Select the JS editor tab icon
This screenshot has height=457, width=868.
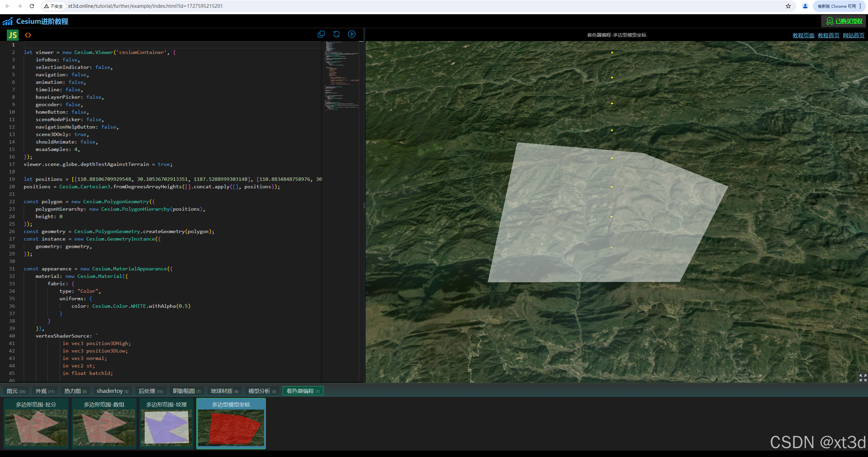tap(13, 35)
